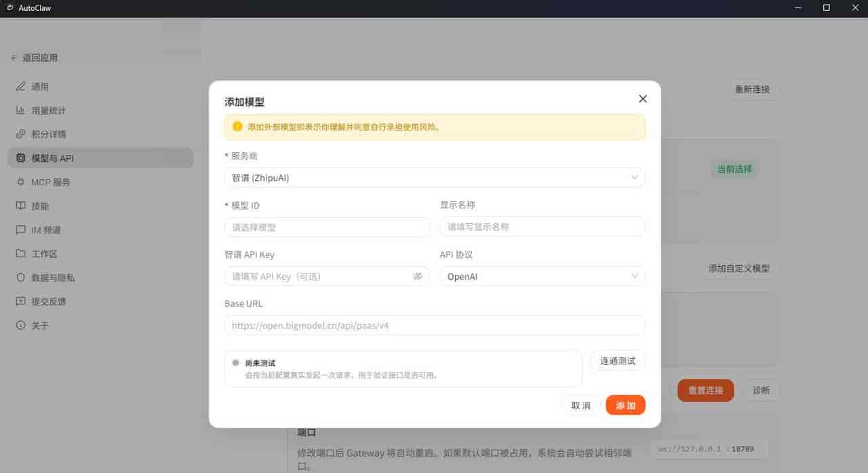The image size is (868, 473).
Task: Click the 提交反馈 icon in sidebar
Action: pyautogui.click(x=20, y=301)
